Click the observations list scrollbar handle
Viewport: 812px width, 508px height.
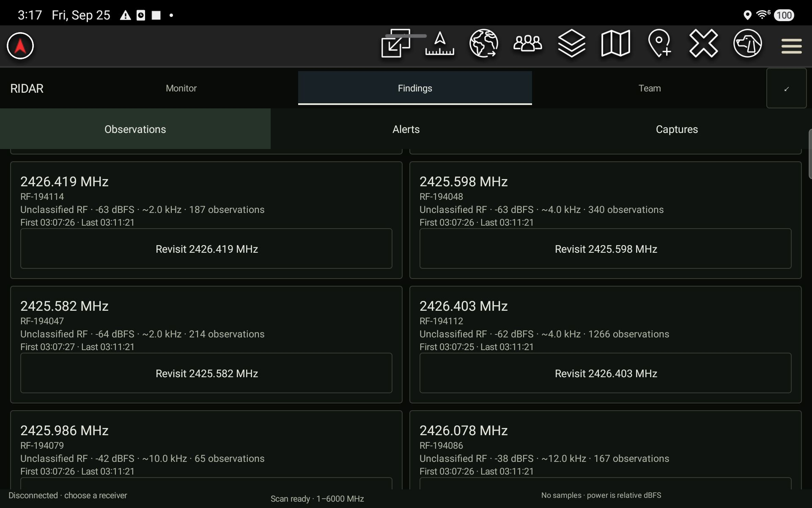[x=810, y=154]
